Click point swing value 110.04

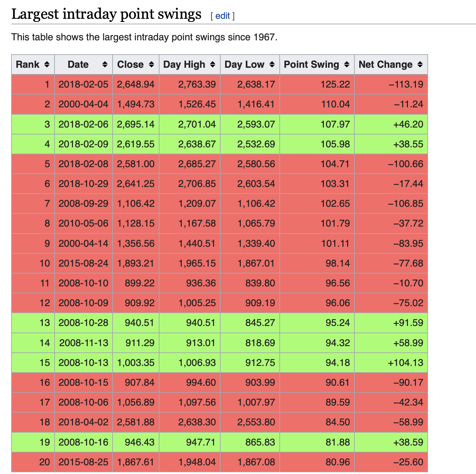pos(335,104)
